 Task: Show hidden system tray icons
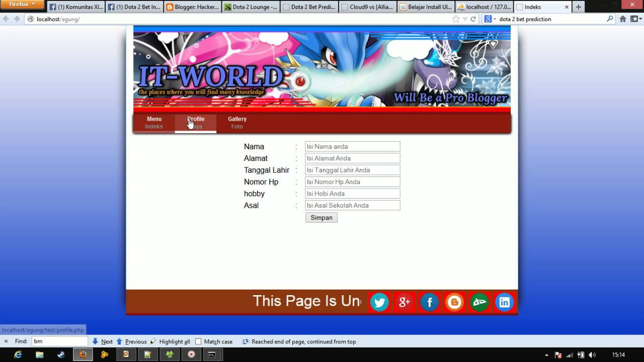(x=547, y=355)
